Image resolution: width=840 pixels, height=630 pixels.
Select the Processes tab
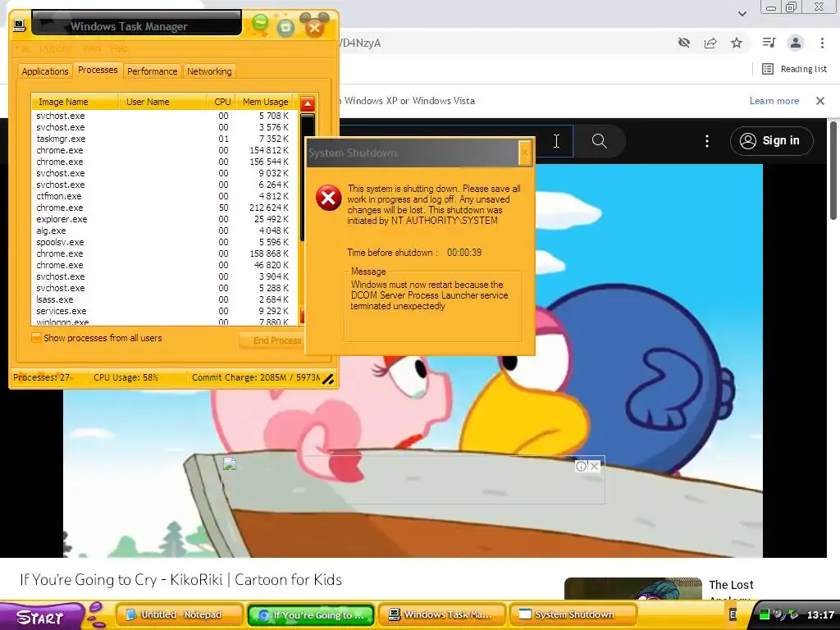(98, 71)
